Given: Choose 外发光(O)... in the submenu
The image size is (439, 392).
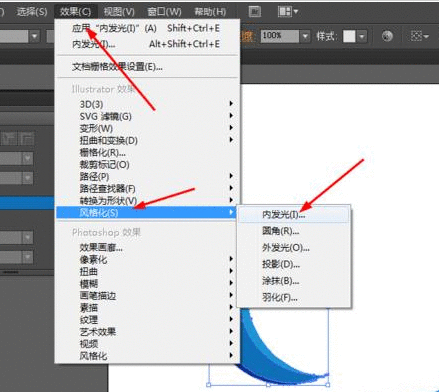Looking at the screenshot, I should click(x=294, y=247).
